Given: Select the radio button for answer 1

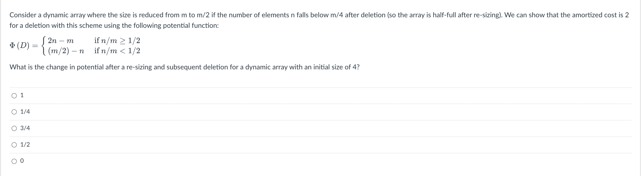Looking at the screenshot, I should click(x=14, y=96).
